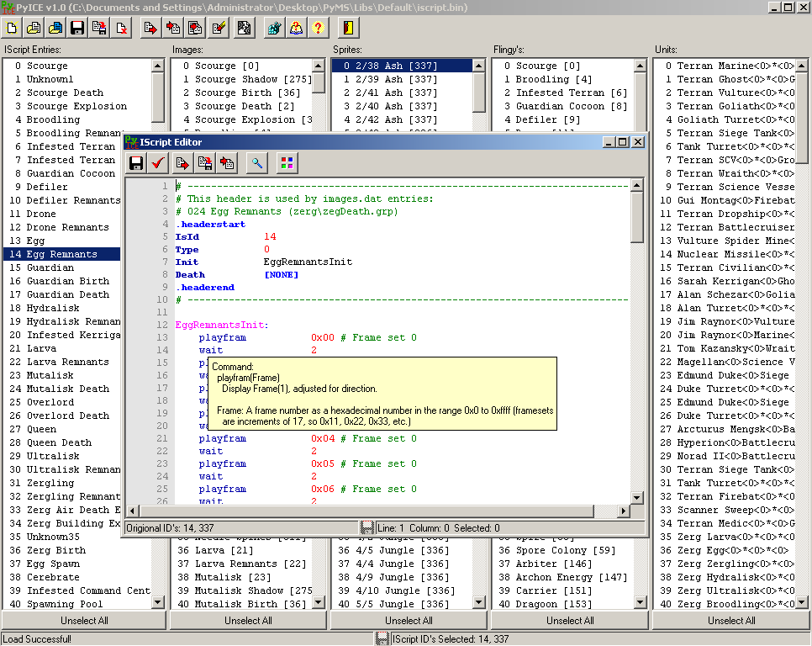Select '38 Cerebrate' entry
Screen dimensions: 812x646
[x=77, y=578]
